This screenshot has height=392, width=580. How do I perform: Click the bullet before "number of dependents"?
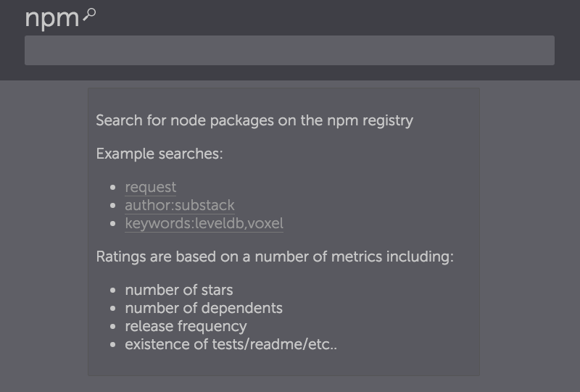[x=112, y=309]
